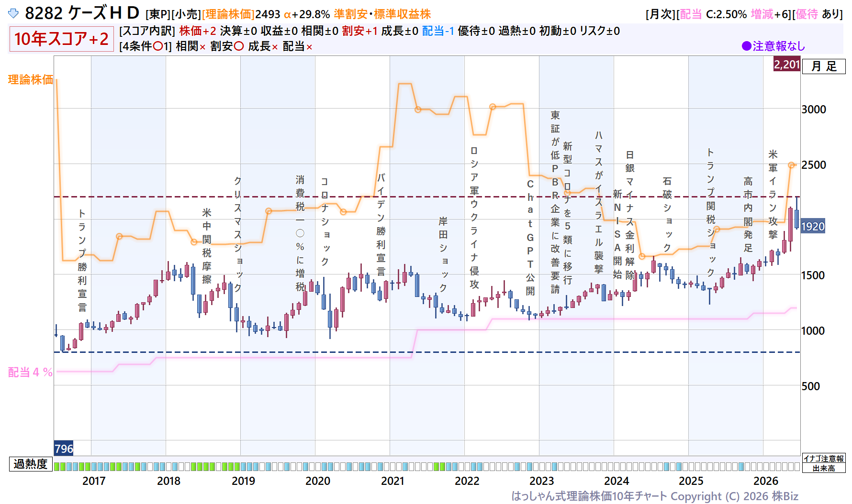Click the copyright text 株Biz

pyautogui.click(x=785, y=496)
